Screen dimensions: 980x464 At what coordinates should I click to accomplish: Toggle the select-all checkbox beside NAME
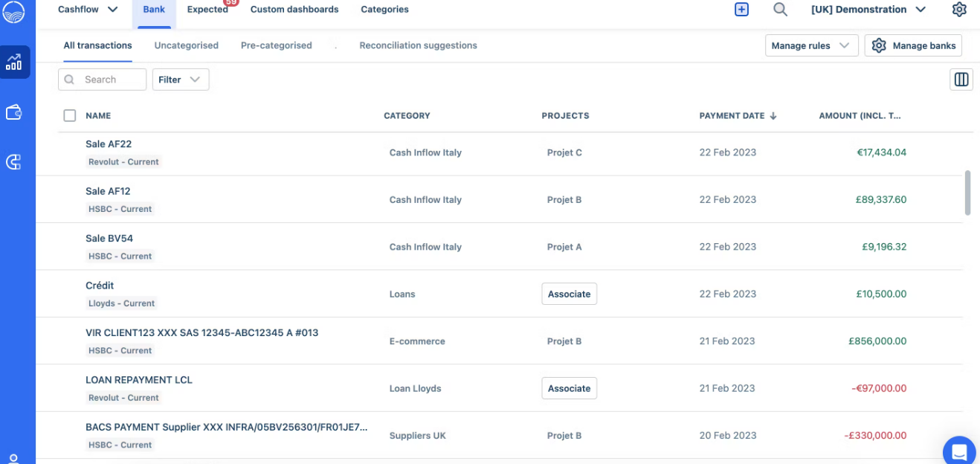(70, 115)
